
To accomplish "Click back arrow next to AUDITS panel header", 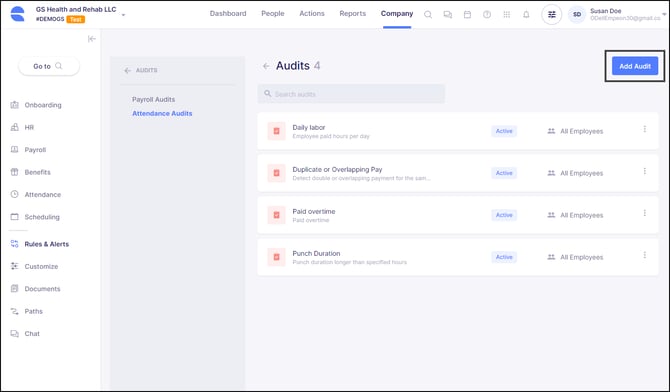I will (x=127, y=71).
